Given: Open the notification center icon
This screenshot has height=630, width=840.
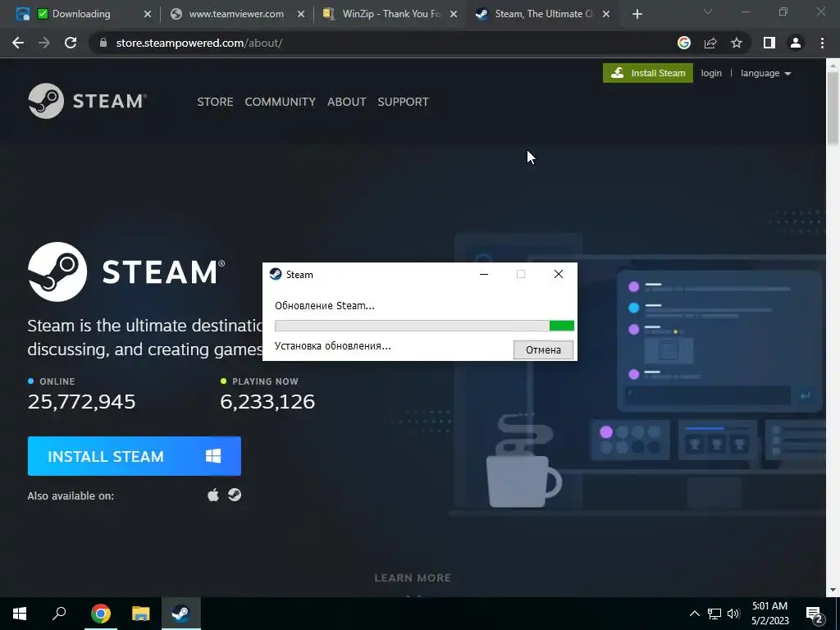Looking at the screenshot, I should pos(814,614).
